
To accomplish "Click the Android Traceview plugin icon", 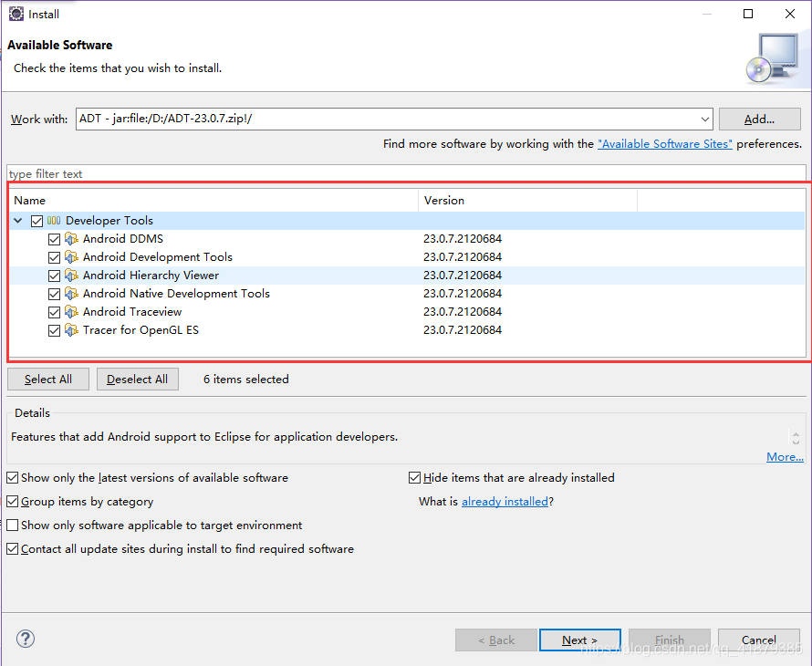I will point(71,312).
